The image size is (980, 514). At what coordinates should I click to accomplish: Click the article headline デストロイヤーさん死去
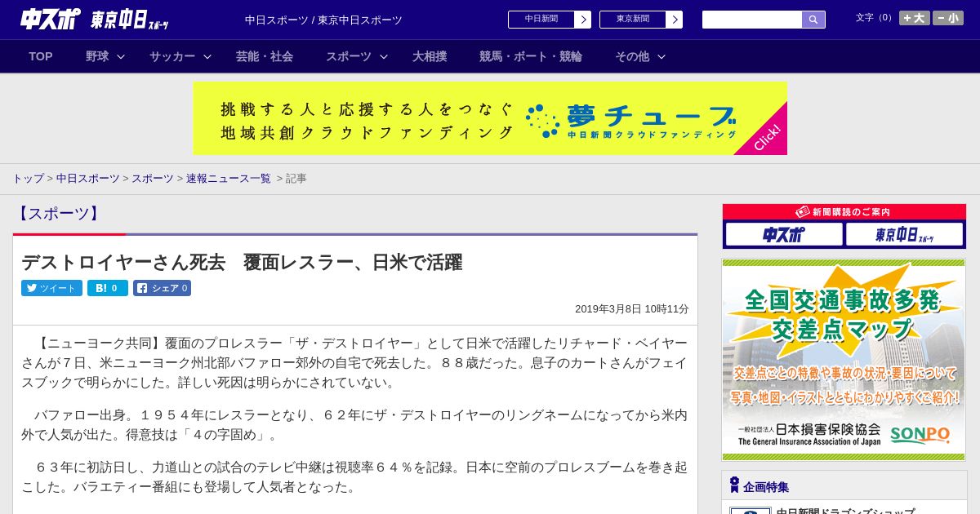[242, 262]
